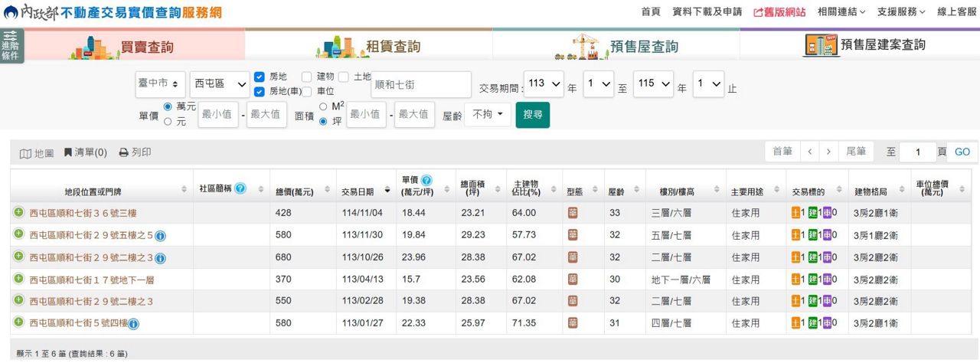Click the green 搜尋 search button

pos(532,115)
